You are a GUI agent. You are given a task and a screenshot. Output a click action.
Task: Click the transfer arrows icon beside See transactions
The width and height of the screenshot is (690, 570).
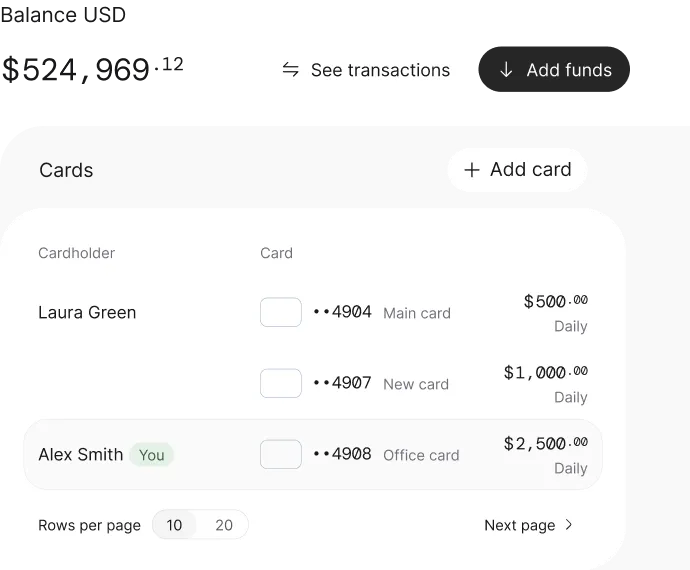(x=290, y=70)
